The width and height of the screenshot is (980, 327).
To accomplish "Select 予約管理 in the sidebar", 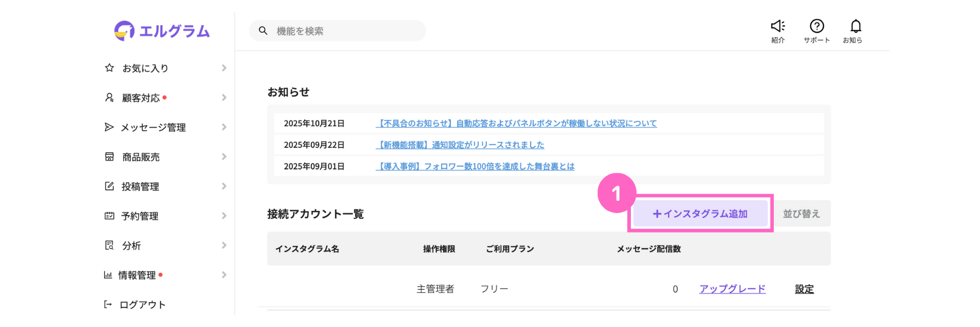I will point(140,216).
